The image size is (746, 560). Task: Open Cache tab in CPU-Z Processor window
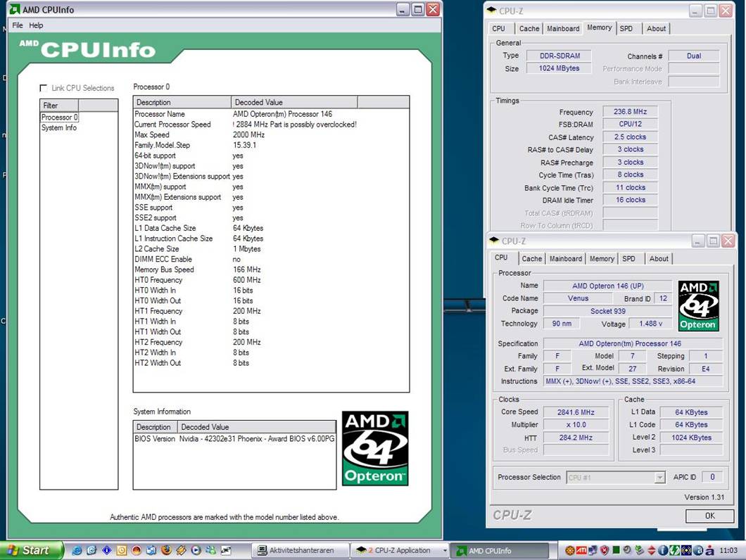coord(531,259)
